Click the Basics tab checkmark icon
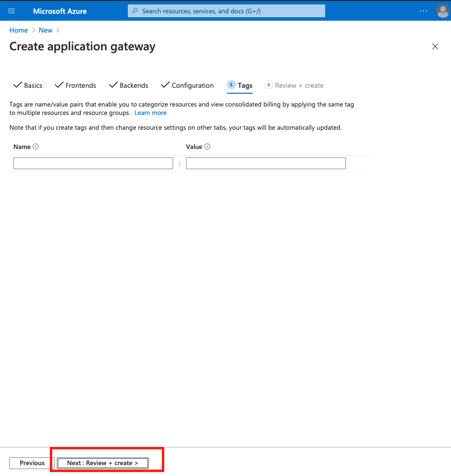 point(18,85)
